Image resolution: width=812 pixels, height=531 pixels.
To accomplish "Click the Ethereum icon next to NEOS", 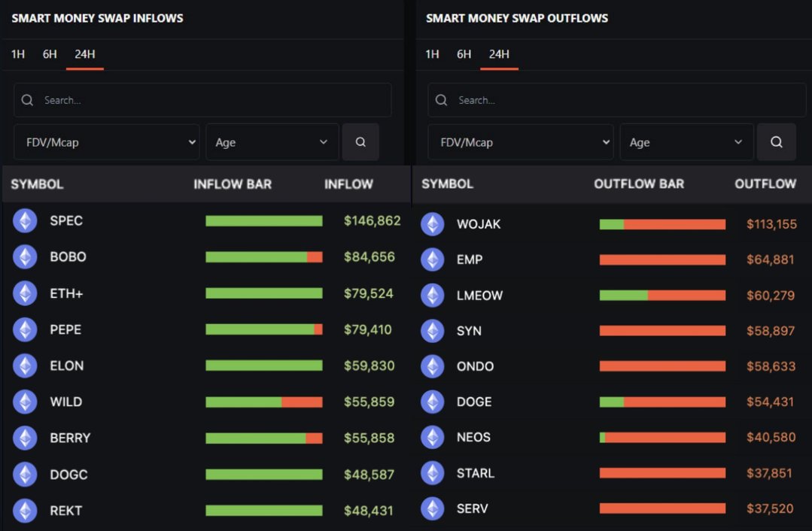I will pyautogui.click(x=433, y=437).
